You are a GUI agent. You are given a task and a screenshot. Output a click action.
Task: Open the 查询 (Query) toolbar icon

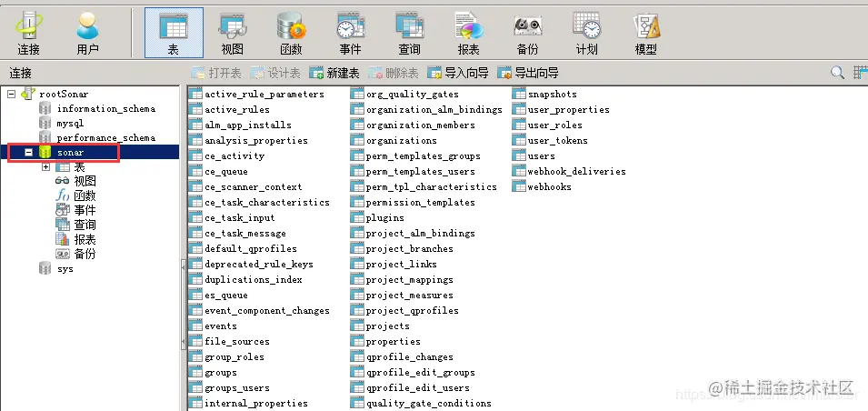410,34
